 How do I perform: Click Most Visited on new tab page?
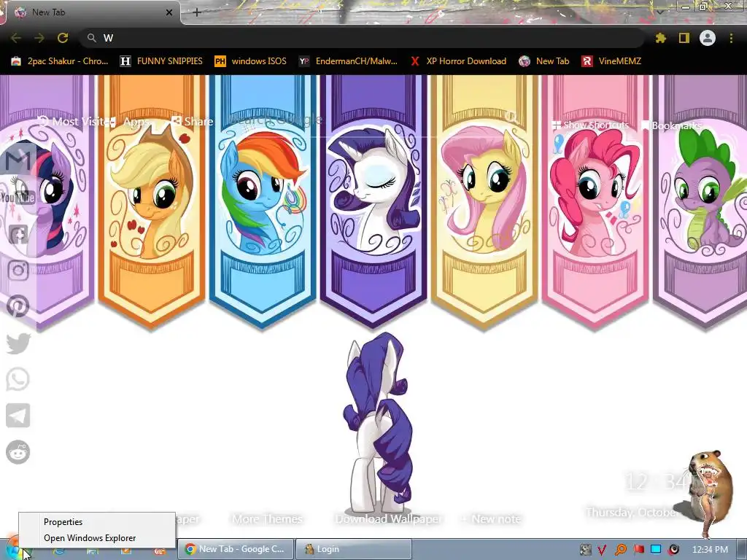pyautogui.click(x=74, y=122)
